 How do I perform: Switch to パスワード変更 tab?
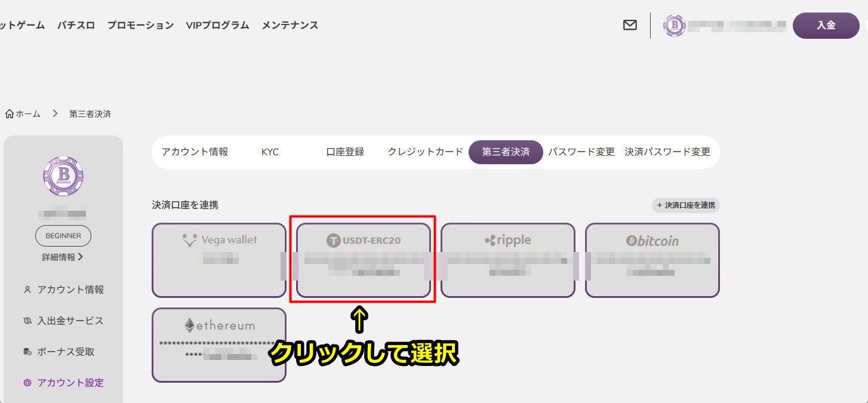[x=581, y=152]
